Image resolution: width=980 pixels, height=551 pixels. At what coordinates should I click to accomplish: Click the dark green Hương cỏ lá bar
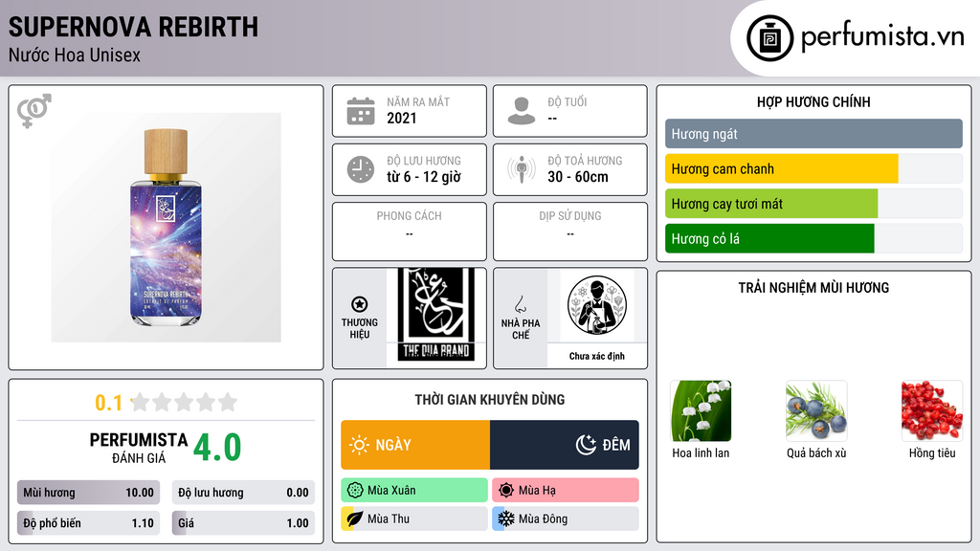[769, 238]
